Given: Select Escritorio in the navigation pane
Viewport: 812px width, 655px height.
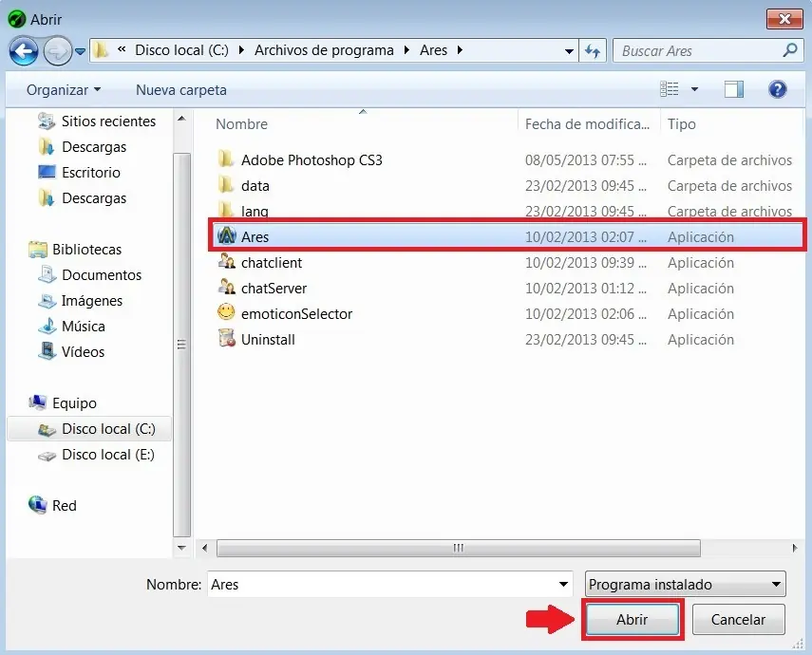Looking at the screenshot, I should [79, 173].
